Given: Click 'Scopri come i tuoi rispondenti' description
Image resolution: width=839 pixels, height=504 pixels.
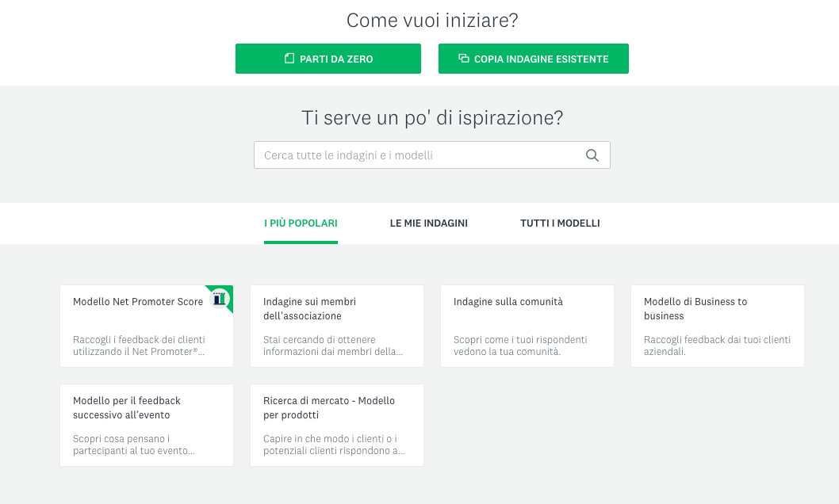Looking at the screenshot, I should [520, 346].
